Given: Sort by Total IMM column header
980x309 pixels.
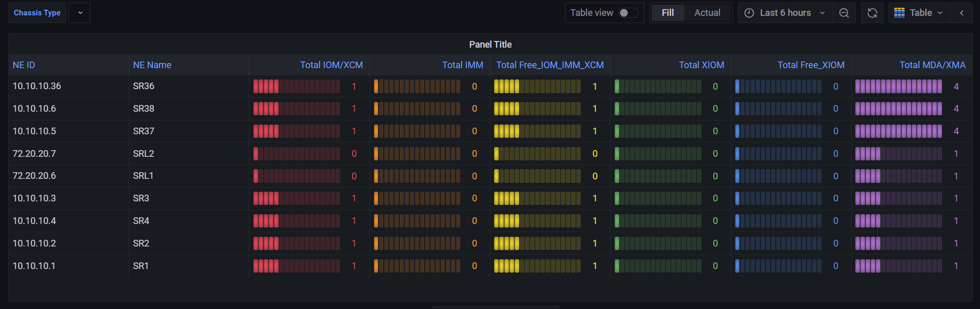Looking at the screenshot, I should (462, 65).
